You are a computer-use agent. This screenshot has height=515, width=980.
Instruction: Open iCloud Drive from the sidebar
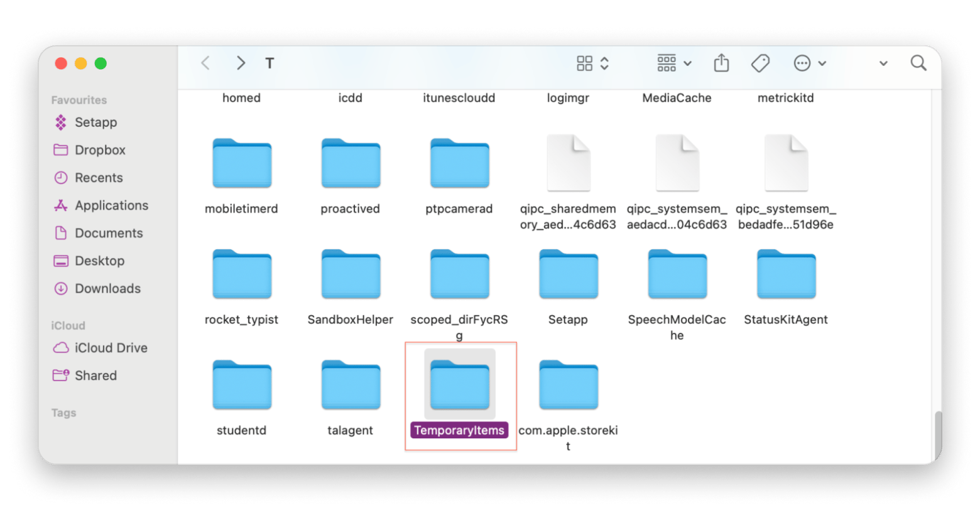[x=111, y=348]
